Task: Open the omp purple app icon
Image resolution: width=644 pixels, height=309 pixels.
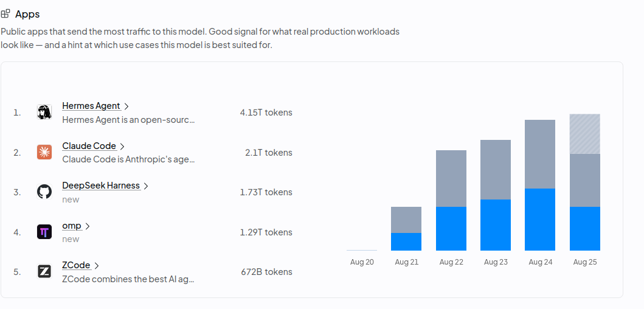Action: [44, 232]
